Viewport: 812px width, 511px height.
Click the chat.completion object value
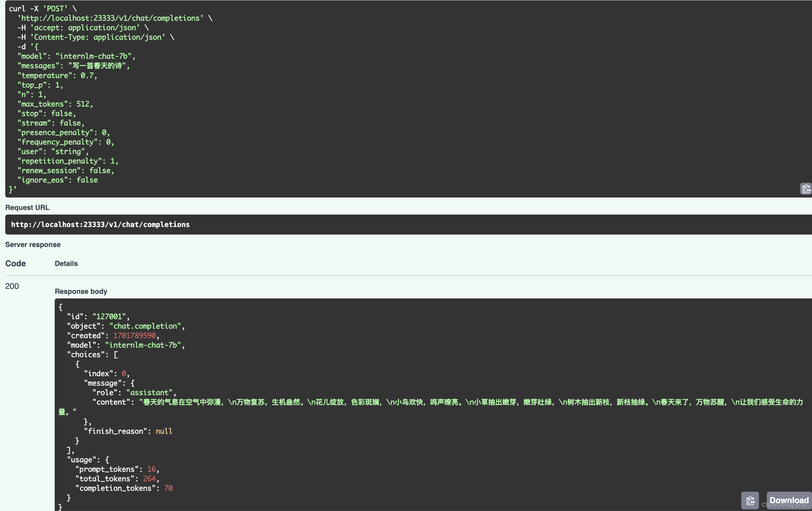(x=146, y=326)
